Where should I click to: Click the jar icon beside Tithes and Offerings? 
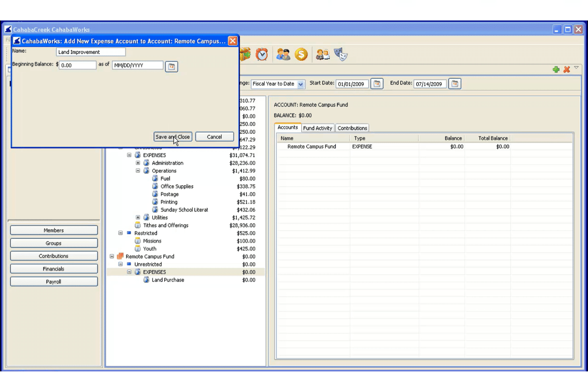click(137, 225)
